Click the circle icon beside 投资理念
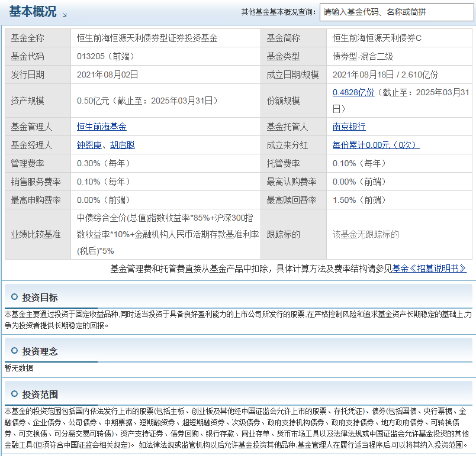This screenshot has height=456, width=476. coord(14,351)
